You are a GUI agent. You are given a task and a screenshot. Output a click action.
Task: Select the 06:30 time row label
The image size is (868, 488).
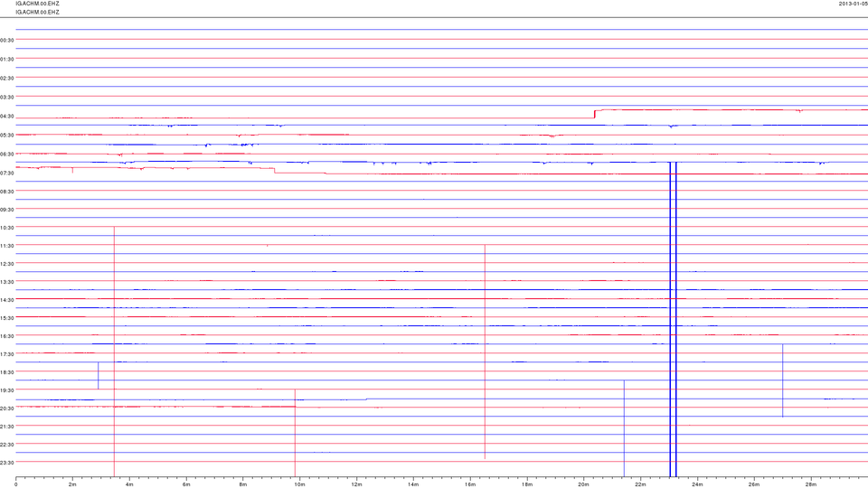(x=7, y=154)
